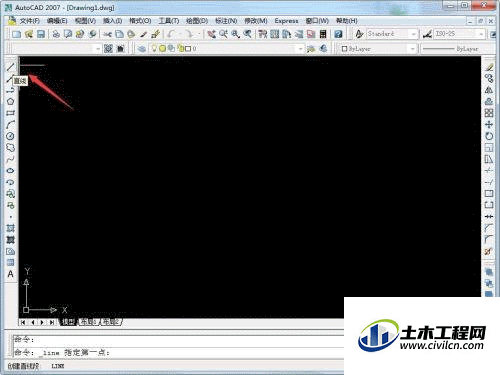This screenshot has width=500, height=375.
Task: Open the Express menu
Action: tap(286, 21)
